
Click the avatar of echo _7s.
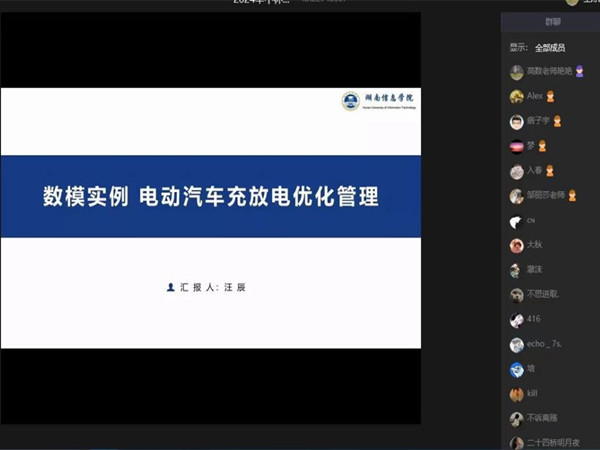(517, 345)
